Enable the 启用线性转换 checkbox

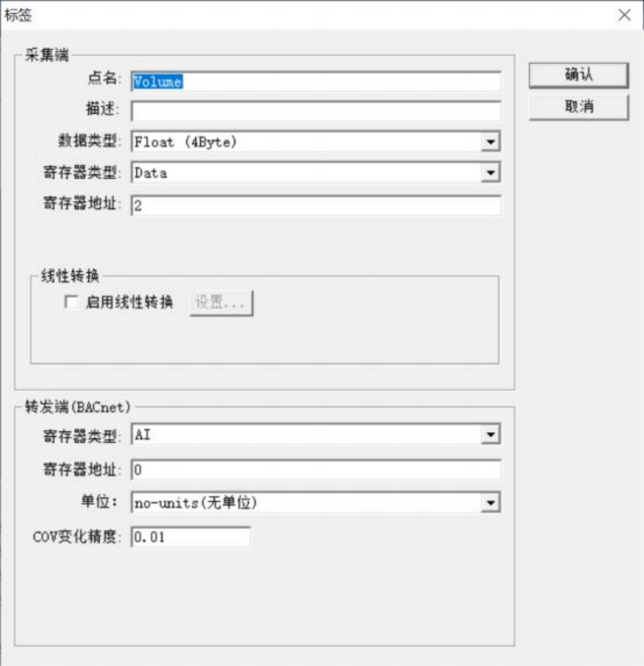71,302
